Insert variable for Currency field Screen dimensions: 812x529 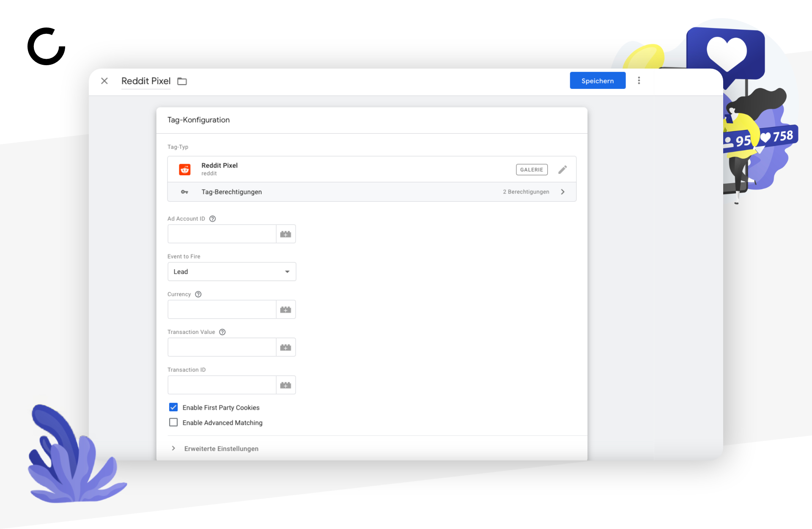pyautogui.click(x=286, y=310)
